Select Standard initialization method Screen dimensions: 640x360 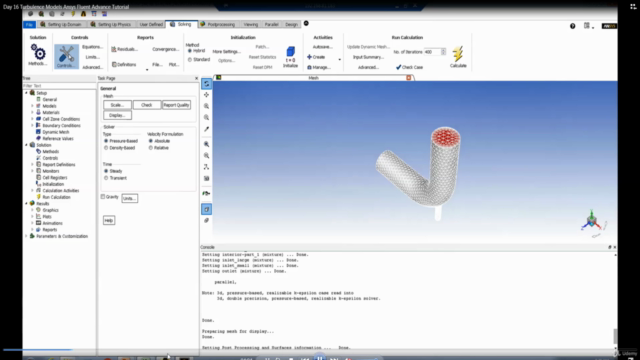click(x=199, y=60)
